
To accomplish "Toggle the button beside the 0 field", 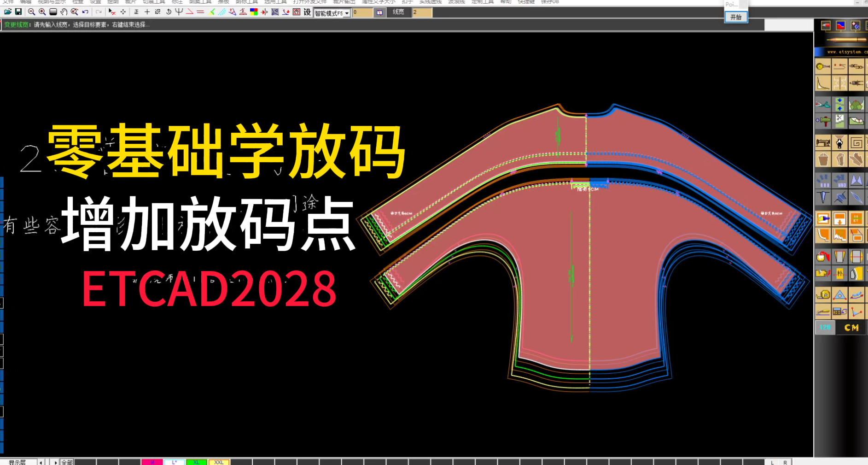I will pos(379,12).
